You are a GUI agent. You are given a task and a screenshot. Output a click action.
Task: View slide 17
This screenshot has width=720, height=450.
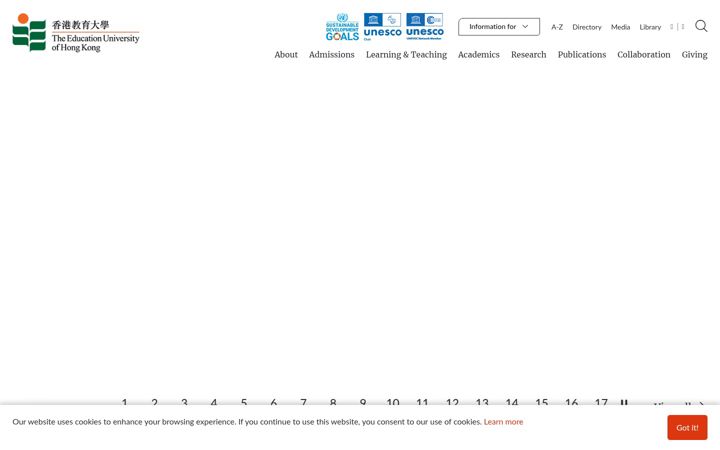click(x=601, y=402)
